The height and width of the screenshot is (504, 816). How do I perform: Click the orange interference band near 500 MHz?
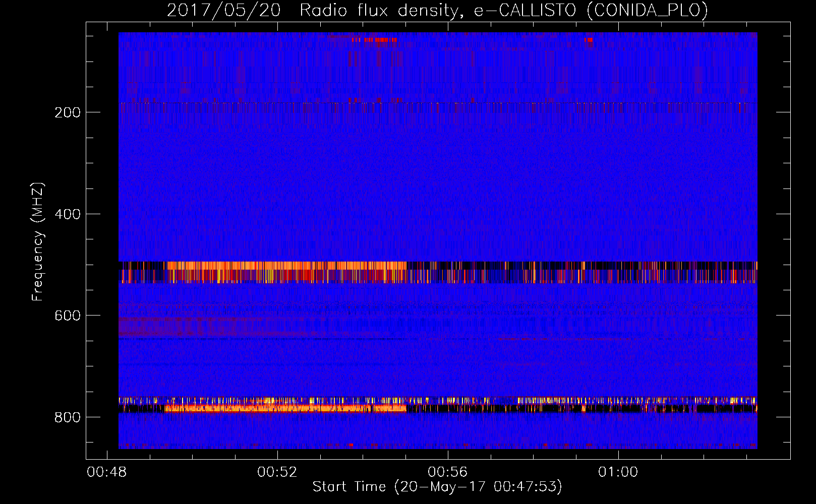click(286, 266)
